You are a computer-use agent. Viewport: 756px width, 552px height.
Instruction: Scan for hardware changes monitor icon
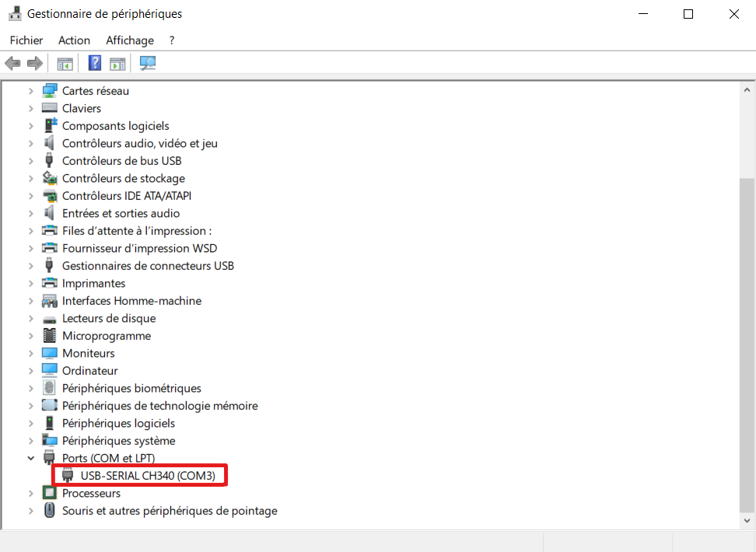pos(148,63)
